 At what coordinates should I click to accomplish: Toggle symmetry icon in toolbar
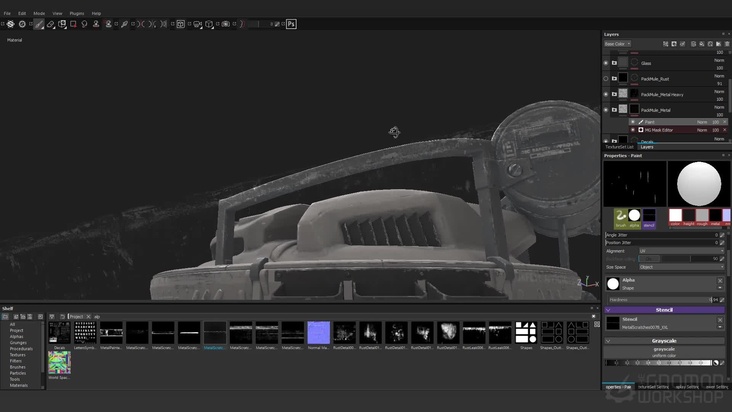click(139, 23)
